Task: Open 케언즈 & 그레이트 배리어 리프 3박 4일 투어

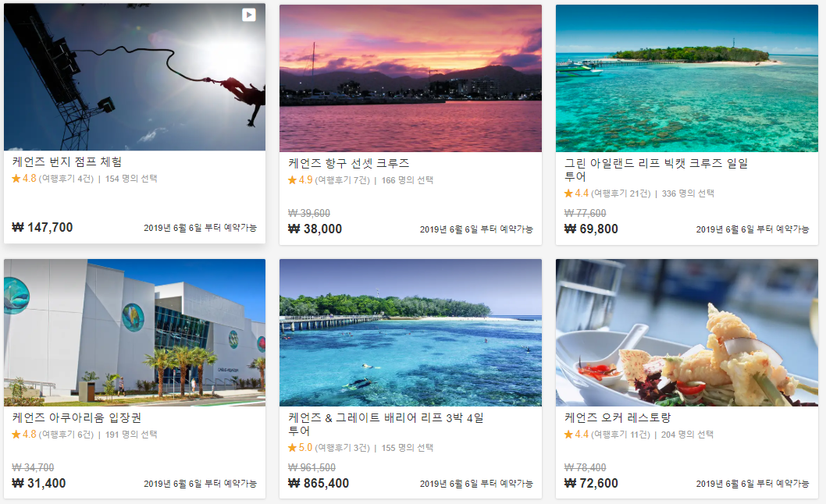Action: click(386, 424)
